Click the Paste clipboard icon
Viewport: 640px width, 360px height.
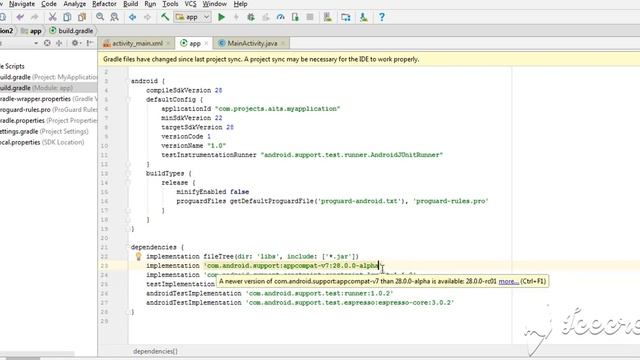82,17
